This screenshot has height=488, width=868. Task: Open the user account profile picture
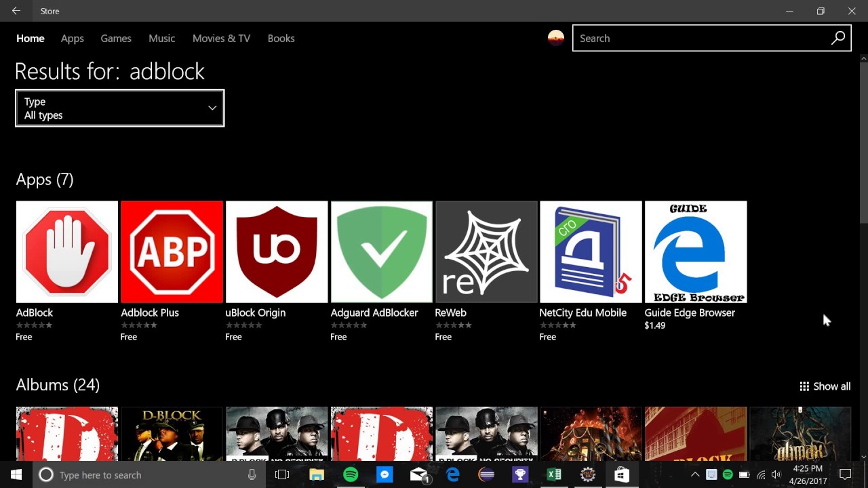tap(556, 38)
